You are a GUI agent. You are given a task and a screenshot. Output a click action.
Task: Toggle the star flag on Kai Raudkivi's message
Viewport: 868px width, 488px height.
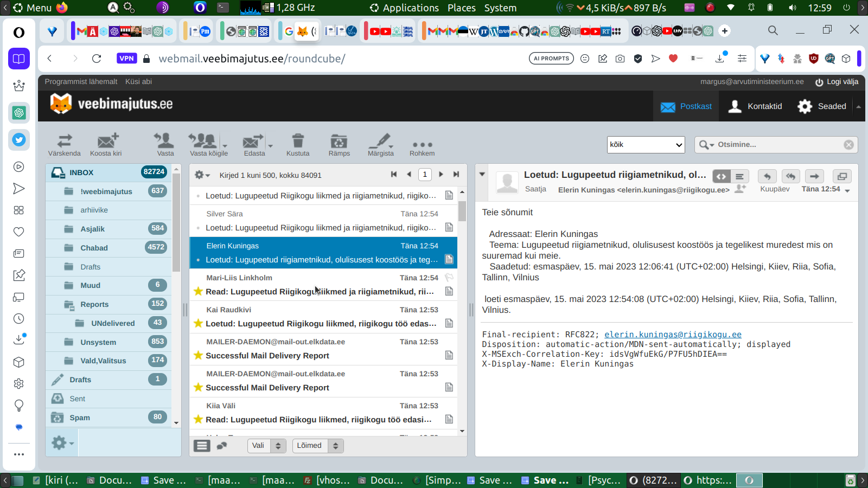click(x=198, y=324)
